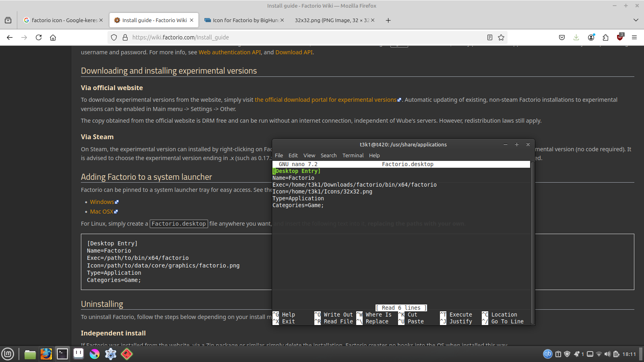
Task: Launch the white square-face app in panel
Action: (x=78, y=354)
